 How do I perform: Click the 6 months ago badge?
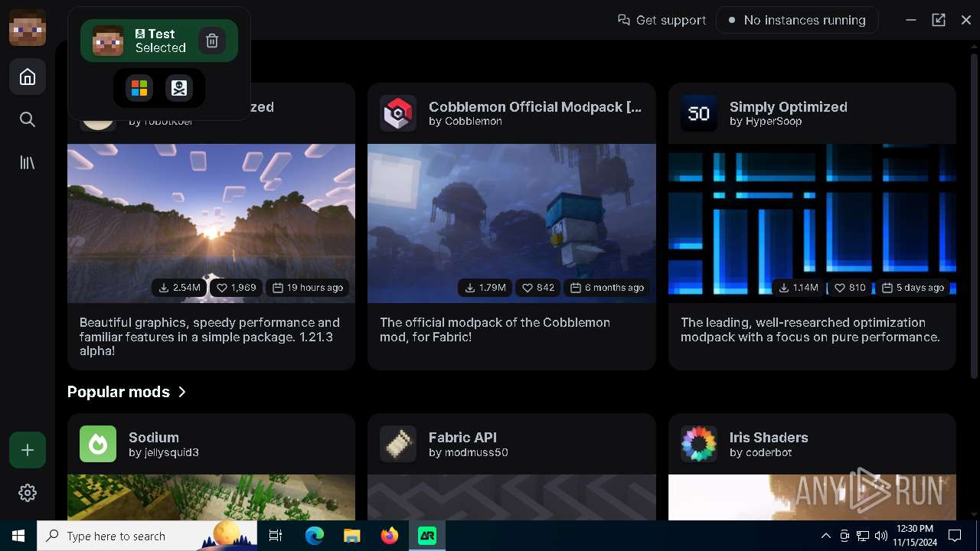click(607, 288)
